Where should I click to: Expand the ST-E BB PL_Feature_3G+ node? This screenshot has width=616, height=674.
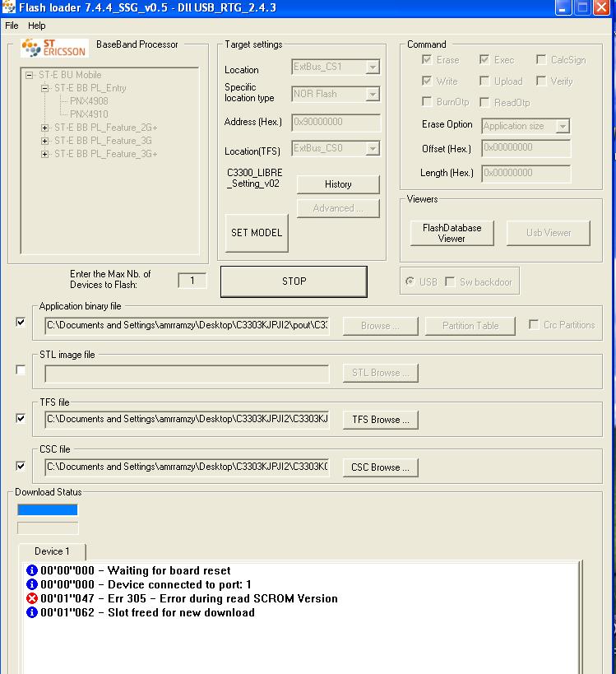pos(44,154)
